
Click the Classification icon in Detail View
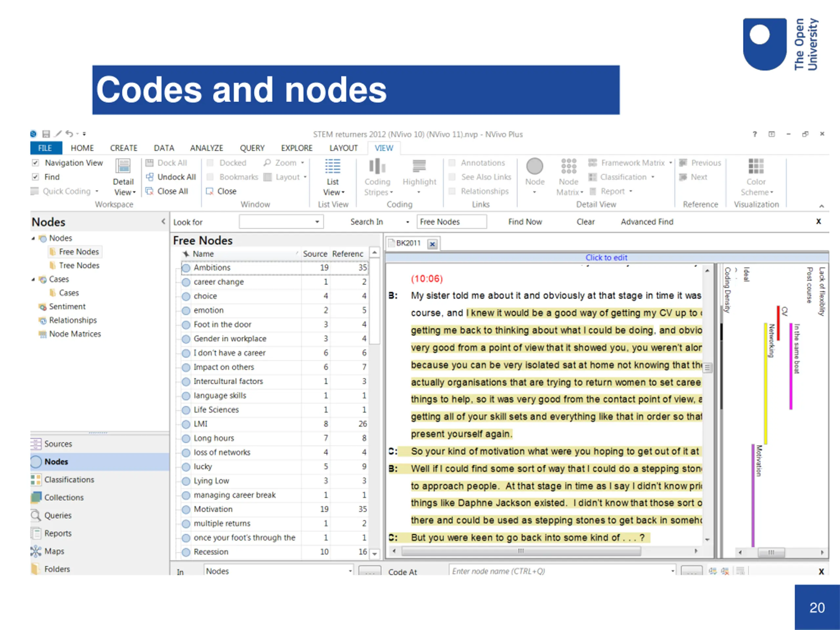592,177
